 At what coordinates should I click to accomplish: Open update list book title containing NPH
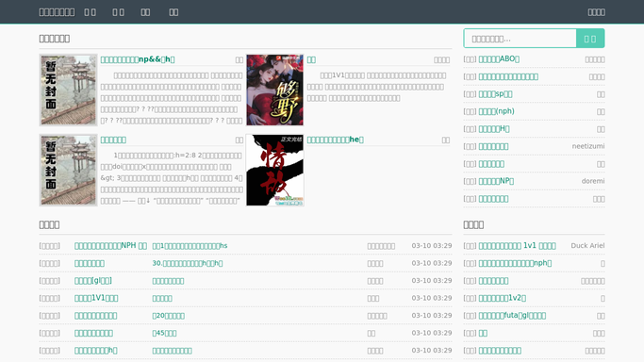pos(110,246)
